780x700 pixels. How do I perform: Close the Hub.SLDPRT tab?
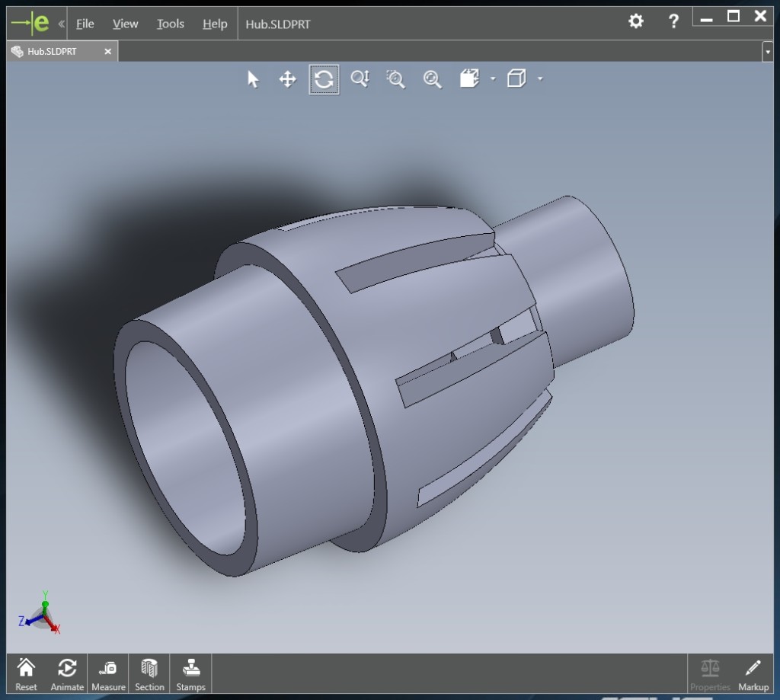point(107,52)
